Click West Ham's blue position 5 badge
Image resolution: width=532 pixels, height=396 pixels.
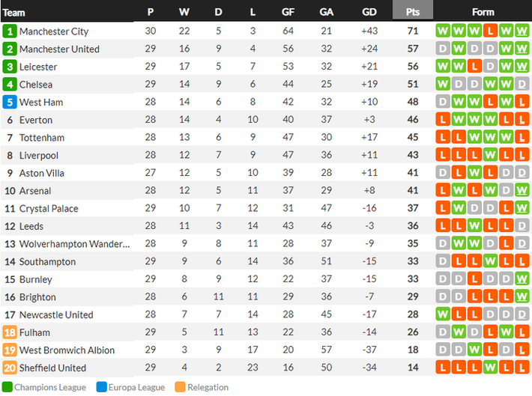coord(10,102)
